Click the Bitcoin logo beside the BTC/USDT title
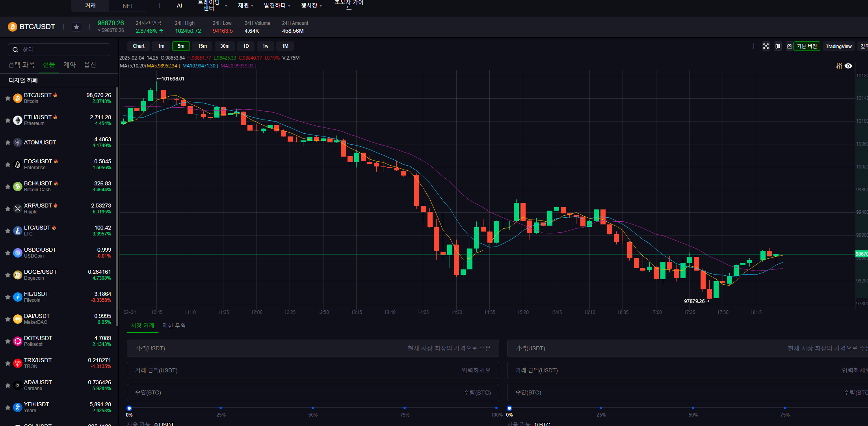Screen dimensions: 868x426 pos(13,27)
